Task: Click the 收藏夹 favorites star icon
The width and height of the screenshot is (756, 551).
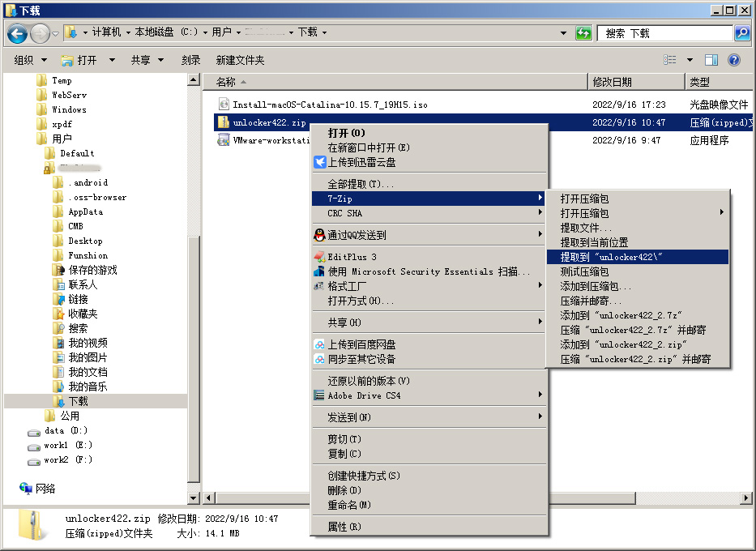Action: [x=58, y=314]
